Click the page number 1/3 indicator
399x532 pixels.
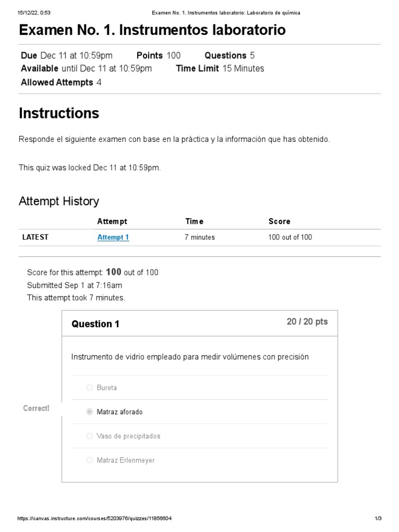click(x=378, y=518)
